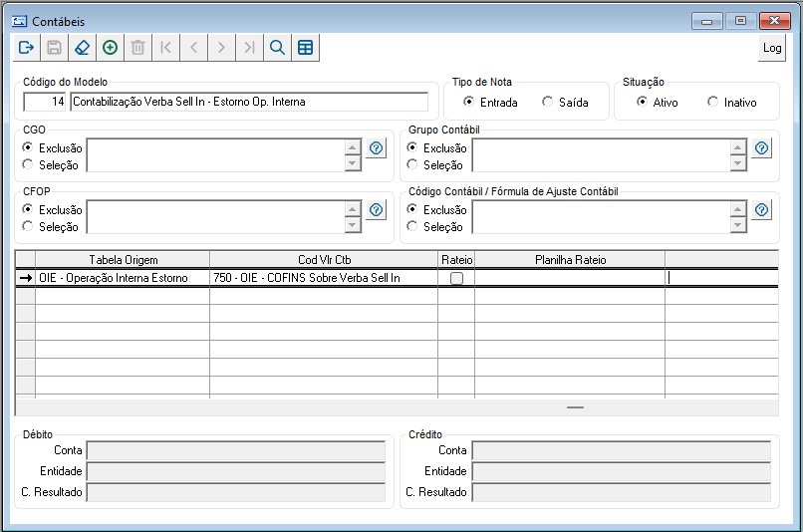Select cell 750 - OIE - COFINS Sobre Verba
Image resolution: width=803 pixels, height=532 pixels.
(x=324, y=278)
